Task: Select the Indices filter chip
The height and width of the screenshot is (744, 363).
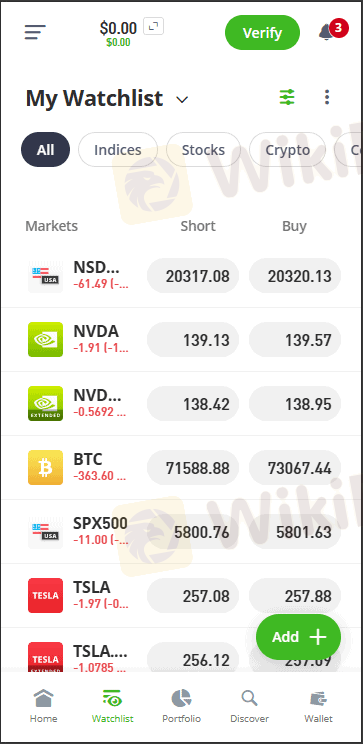Action: [118, 149]
